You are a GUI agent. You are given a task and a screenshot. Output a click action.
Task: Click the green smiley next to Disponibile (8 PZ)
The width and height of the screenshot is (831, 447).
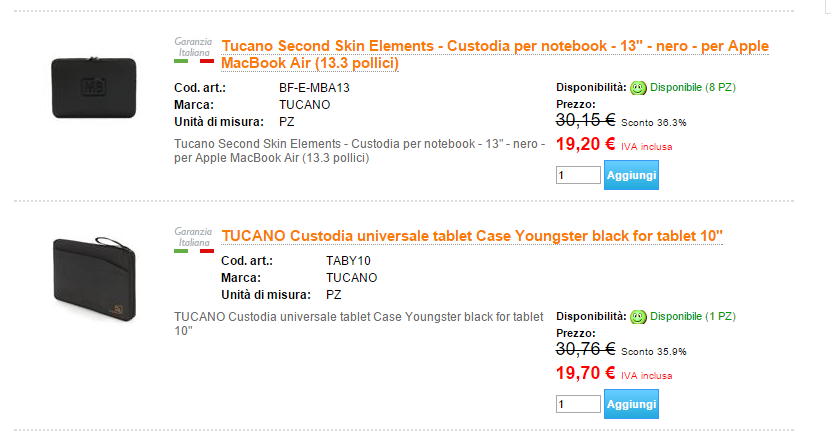coord(638,88)
